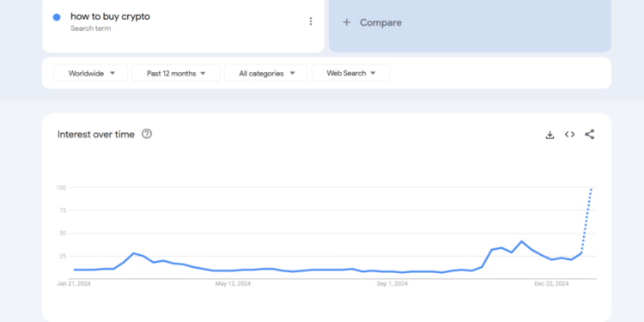Click the 100 value on y-axis
The height and width of the screenshot is (322, 644).
pyautogui.click(x=62, y=188)
